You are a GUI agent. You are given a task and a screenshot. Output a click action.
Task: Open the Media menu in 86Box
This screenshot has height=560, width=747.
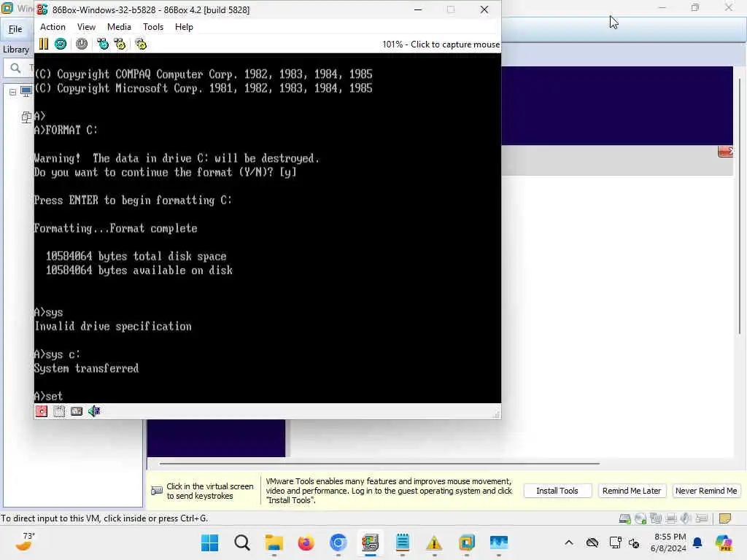(x=119, y=27)
